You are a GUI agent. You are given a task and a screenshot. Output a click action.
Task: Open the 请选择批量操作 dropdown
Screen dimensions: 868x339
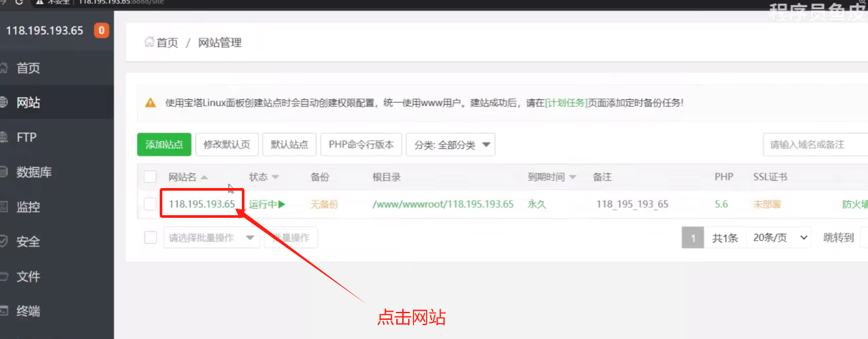click(211, 237)
